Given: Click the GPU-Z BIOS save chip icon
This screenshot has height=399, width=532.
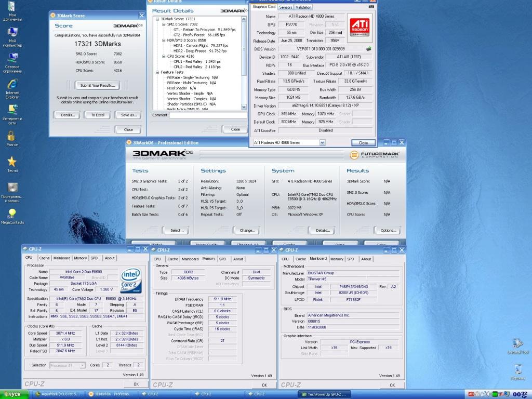Looking at the screenshot, I should [x=369, y=48].
